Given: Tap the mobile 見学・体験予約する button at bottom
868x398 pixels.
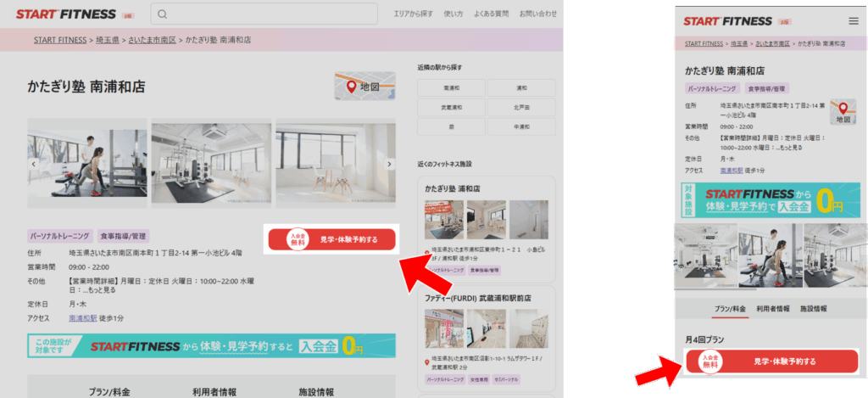Looking at the screenshot, I should point(771,362).
